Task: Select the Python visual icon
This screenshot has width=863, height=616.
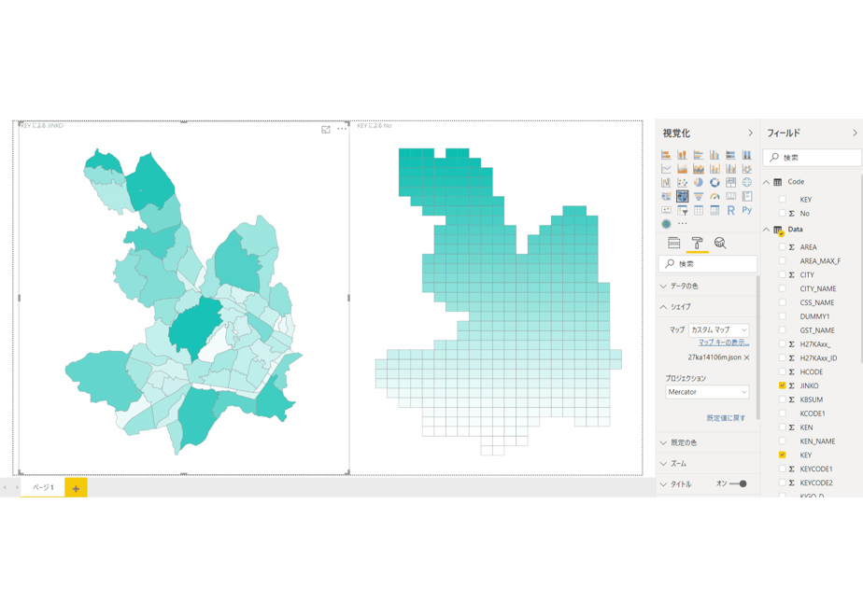Action: pos(747,210)
